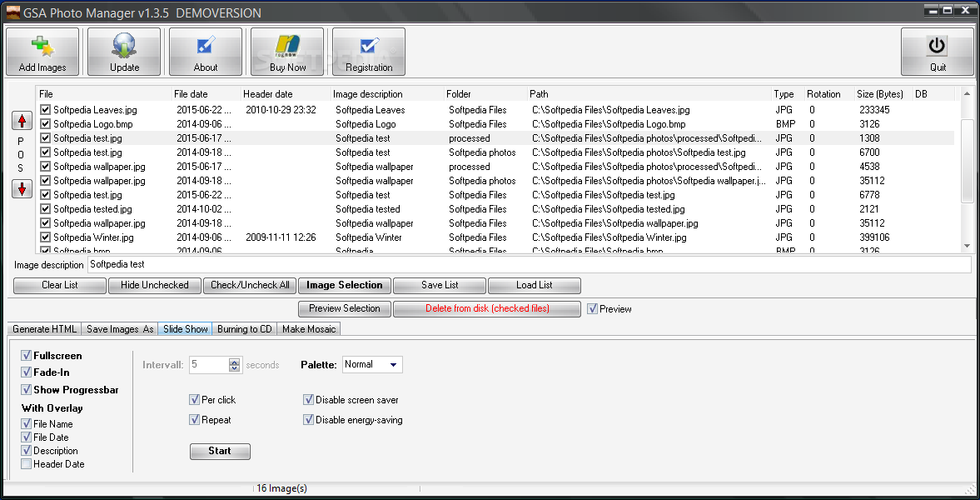The width and height of the screenshot is (980, 500).
Task: Toggle the Per click checkbox
Action: pos(194,399)
